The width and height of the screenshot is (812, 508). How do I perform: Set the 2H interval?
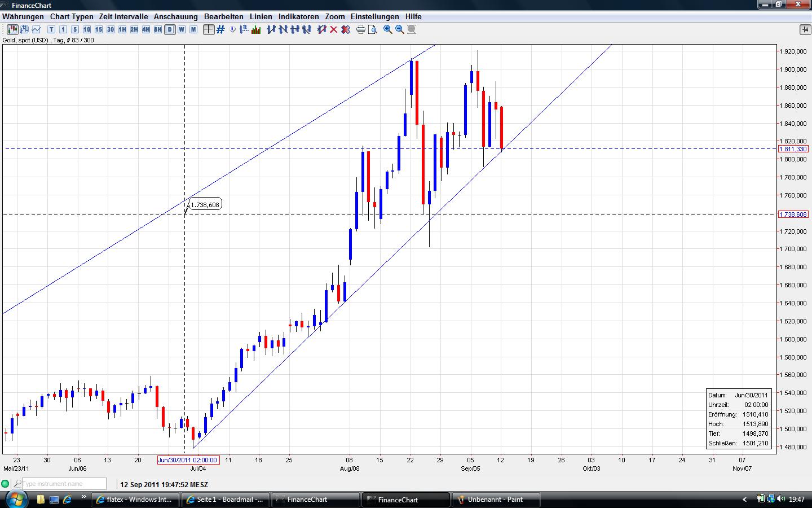point(134,29)
